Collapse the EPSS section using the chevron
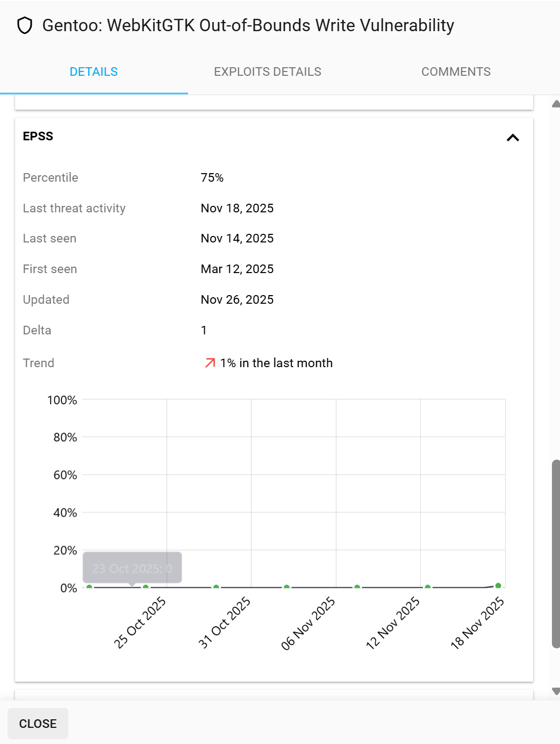Image resolution: width=560 pixels, height=744 pixels. [x=513, y=138]
